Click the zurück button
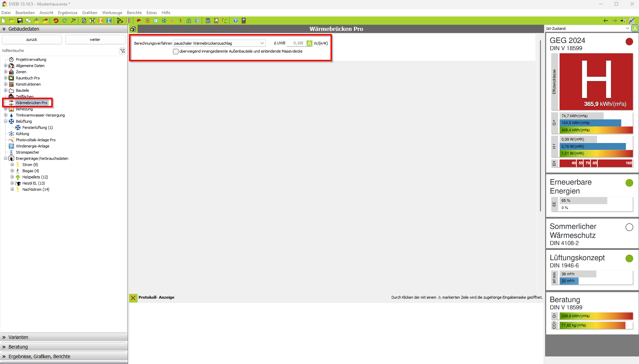The width and height of the screenshot is (639, 364). [32, 40]
